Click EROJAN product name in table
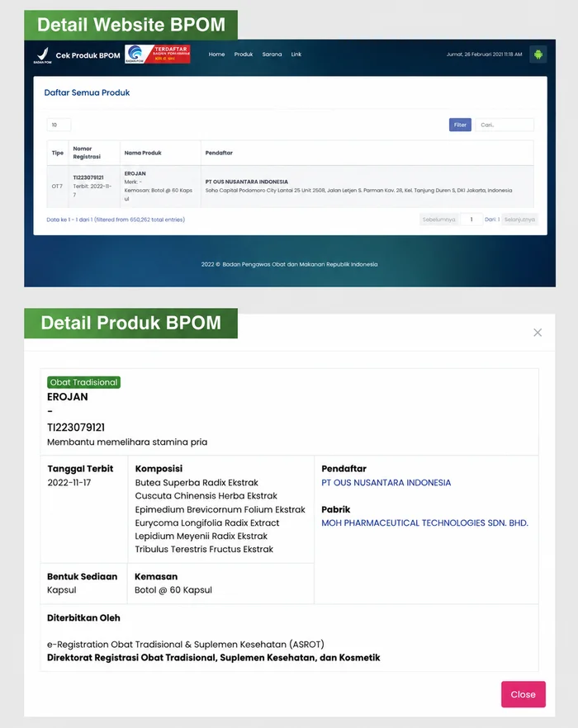Screen dimensions: 578x728 pos(135,173)
